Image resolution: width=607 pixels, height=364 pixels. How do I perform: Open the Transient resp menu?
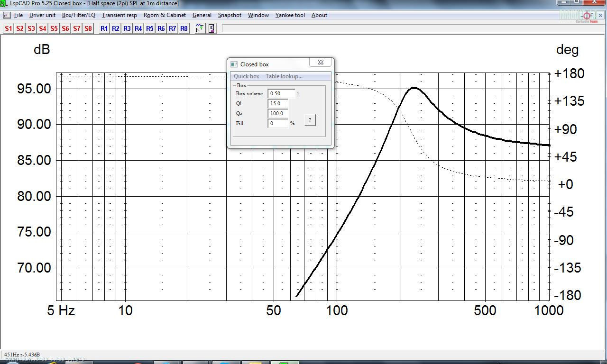(x=120, y=15)
